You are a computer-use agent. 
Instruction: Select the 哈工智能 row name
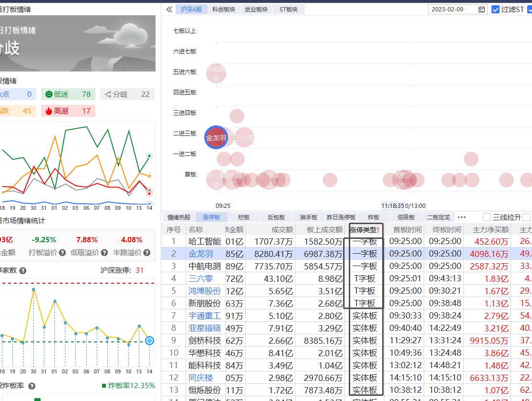tap(205, 241)
